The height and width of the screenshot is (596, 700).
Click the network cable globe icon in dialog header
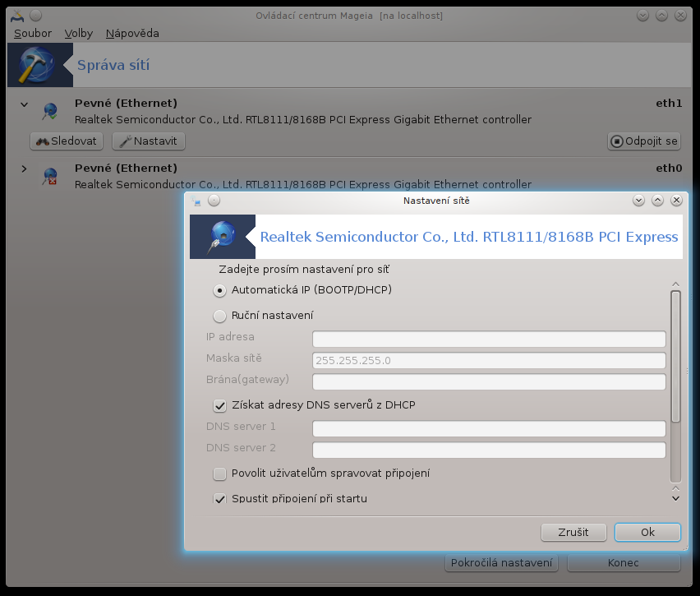pos(223,237)
